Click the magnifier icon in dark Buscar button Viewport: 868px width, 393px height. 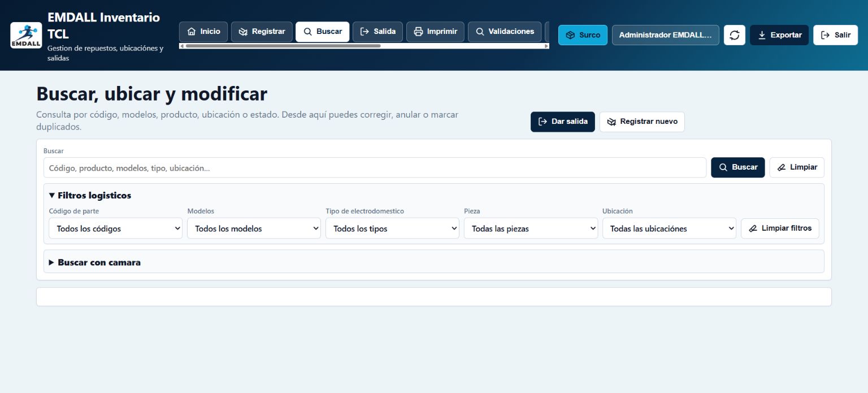click(x=723, y=167)
